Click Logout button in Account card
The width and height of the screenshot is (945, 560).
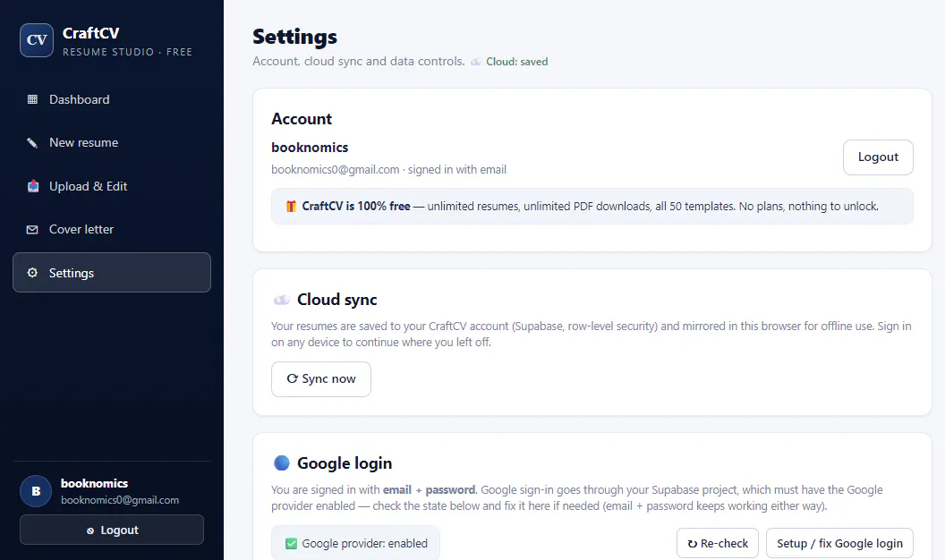pos(878,157)
